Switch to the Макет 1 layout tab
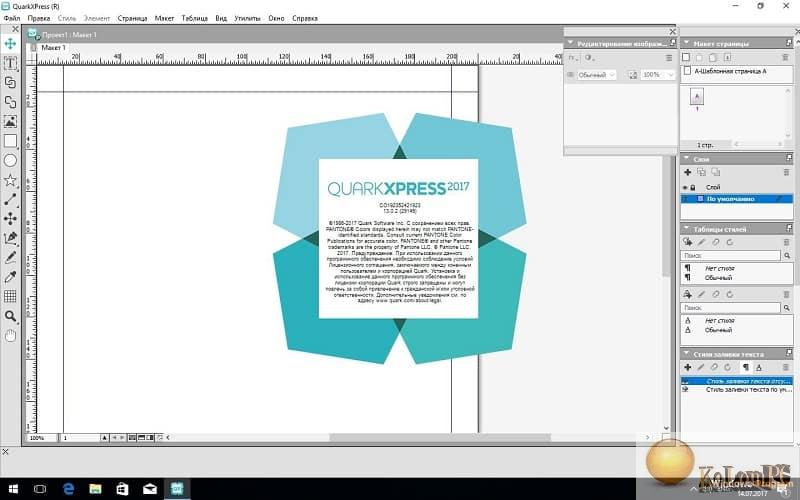800x500 pixels. click(53, 47)
